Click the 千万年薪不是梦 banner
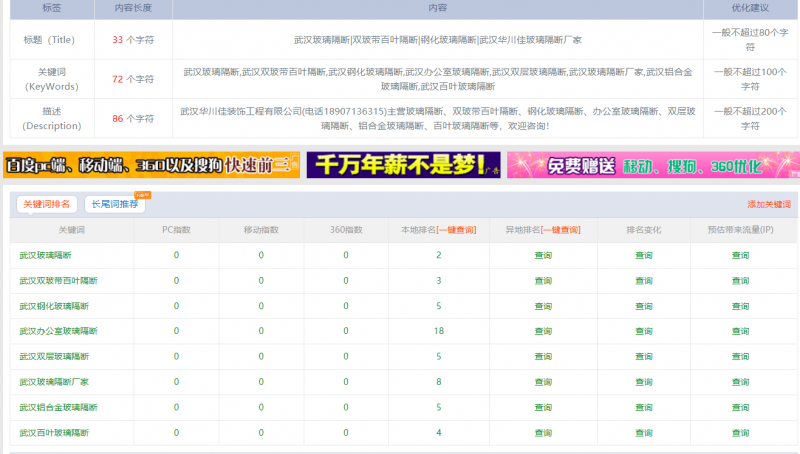Screen dimensions: 800x454 click(x=403, y=165)
